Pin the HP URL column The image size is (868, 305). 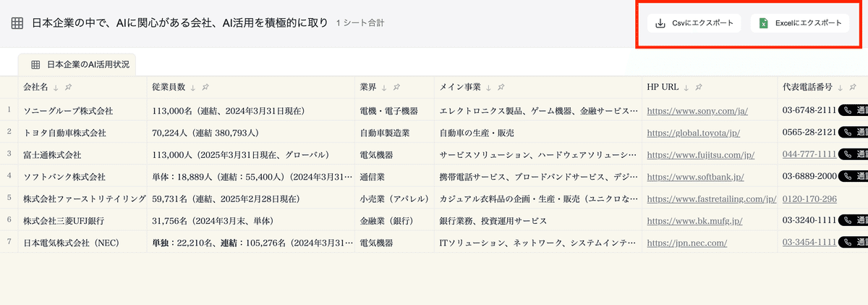pos(698,87)
